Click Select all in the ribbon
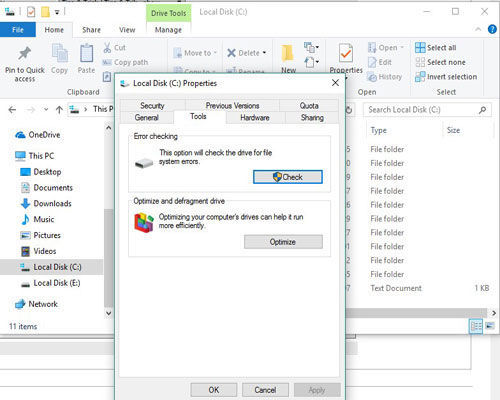The height and width of the screenshot is (400, 500). pyautogui.click(x=436, y=48)
